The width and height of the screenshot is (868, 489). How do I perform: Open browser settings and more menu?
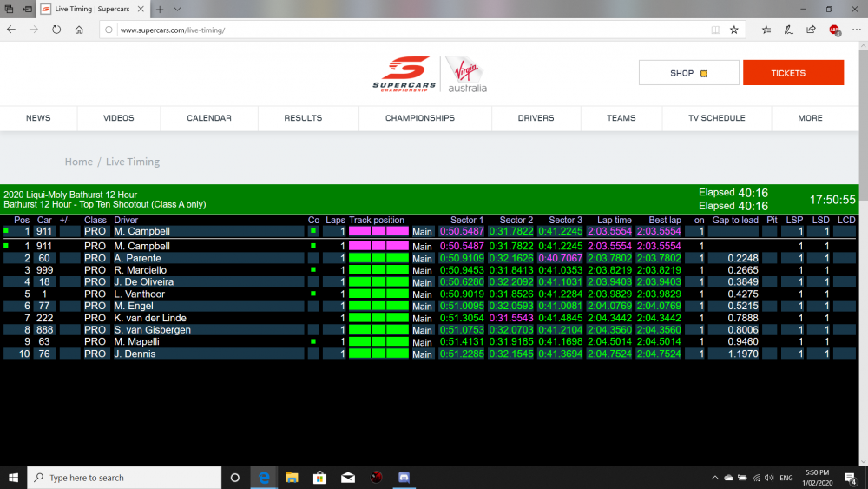click(857, 30)
